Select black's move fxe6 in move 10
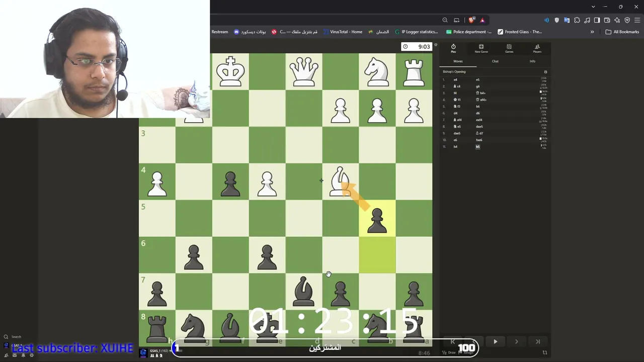This screenshot has height=362, width=644. click(479, 140)
